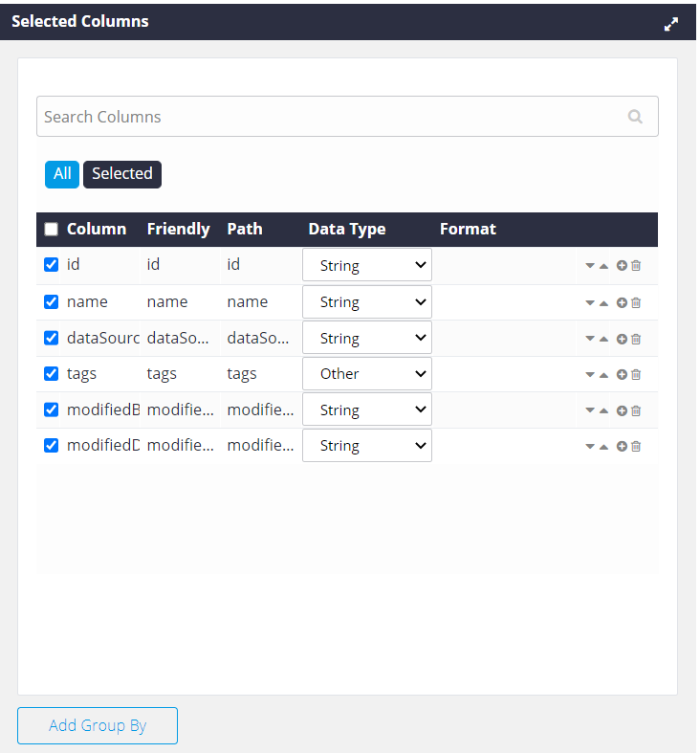Click the Path header label
Image resolution: width=700 pixels, height=753 pixels.
pos(245,229)
